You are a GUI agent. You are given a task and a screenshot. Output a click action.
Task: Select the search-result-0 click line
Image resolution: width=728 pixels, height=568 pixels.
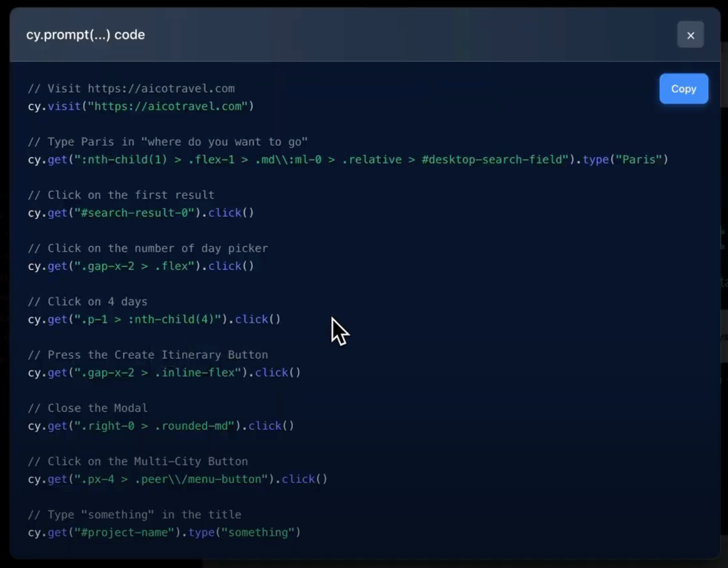pos(141,213)
